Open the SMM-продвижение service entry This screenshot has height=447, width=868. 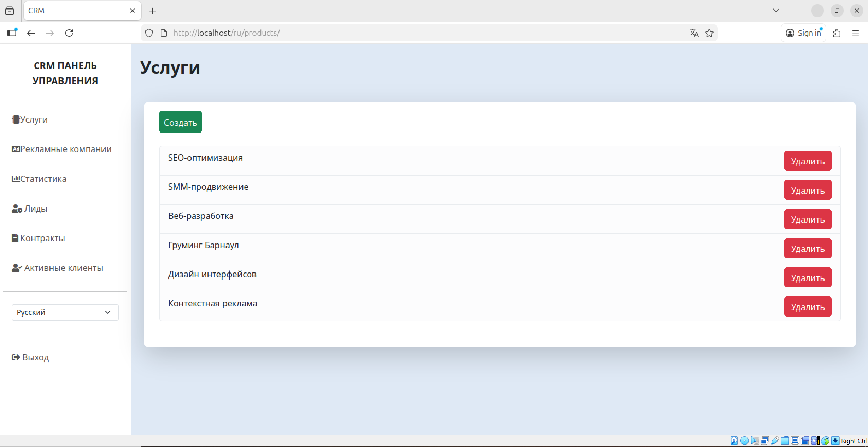[x=208, y=187]
